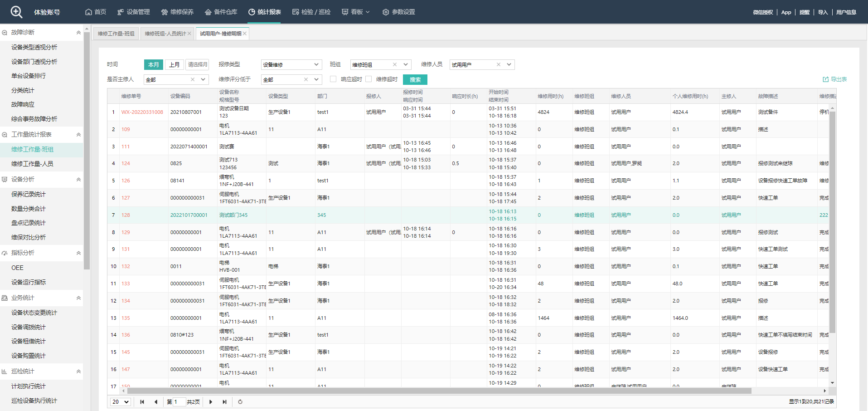This screenshot has height=411, width=868.
Task: Open 维修保养 navigation menu
Action: [177, 12]
